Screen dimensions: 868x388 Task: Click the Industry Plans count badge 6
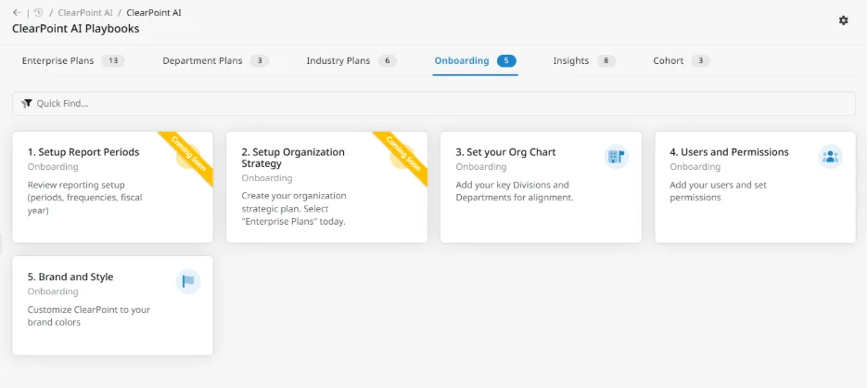click(388, 61)
